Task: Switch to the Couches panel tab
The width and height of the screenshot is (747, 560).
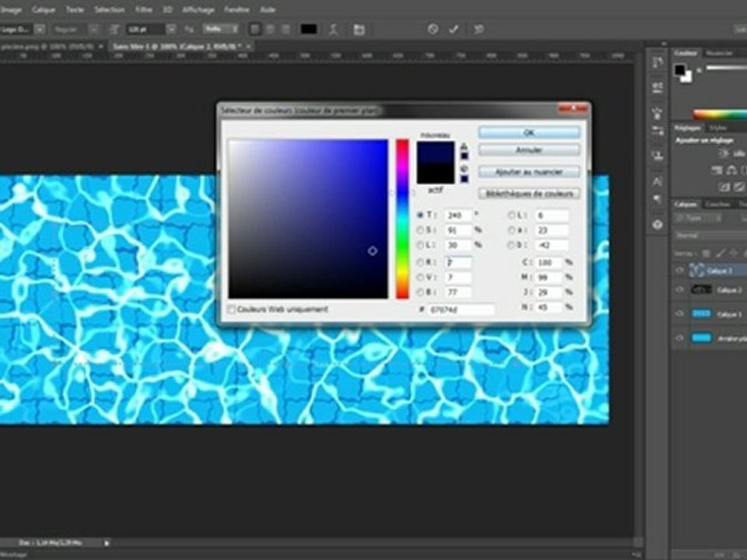Action: click(717, 205)
